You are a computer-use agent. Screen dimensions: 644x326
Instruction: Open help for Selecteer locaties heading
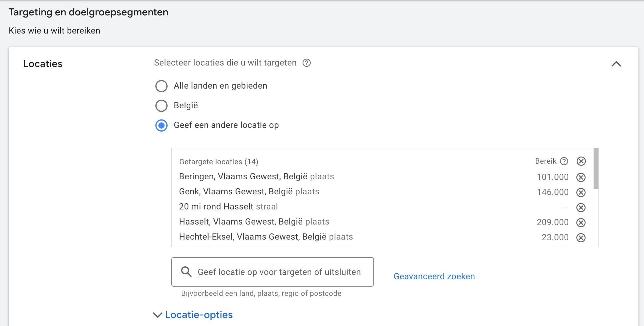pyautogui.click(x=307, y=63)
